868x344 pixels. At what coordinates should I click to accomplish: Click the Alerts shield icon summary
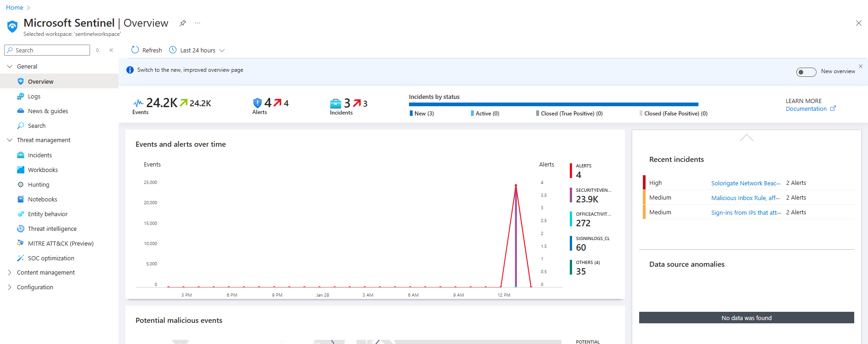pos(257,103)
